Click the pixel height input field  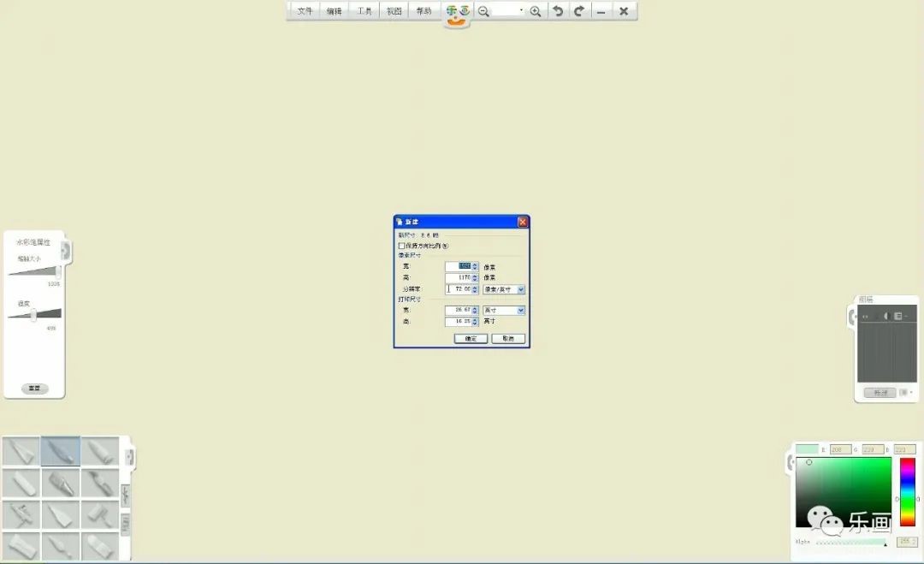tap(458, 277)
